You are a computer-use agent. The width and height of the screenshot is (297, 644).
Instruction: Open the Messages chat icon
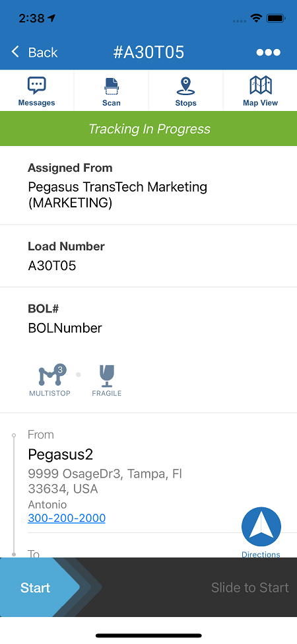pos(36,86)
